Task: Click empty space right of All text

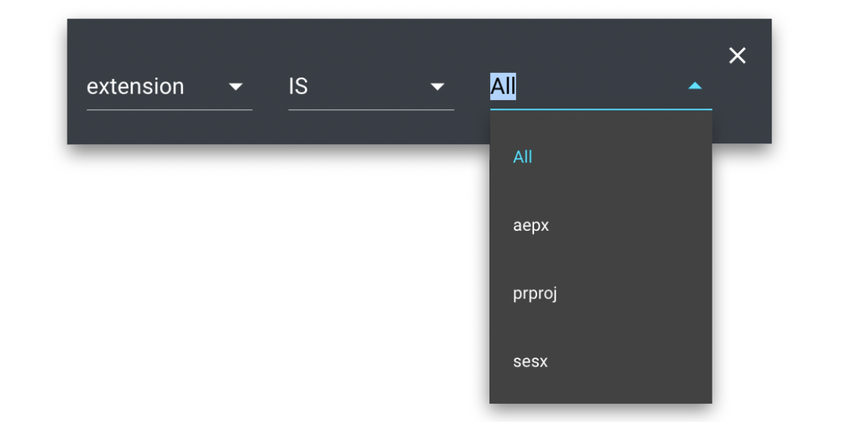Action: 599,87
